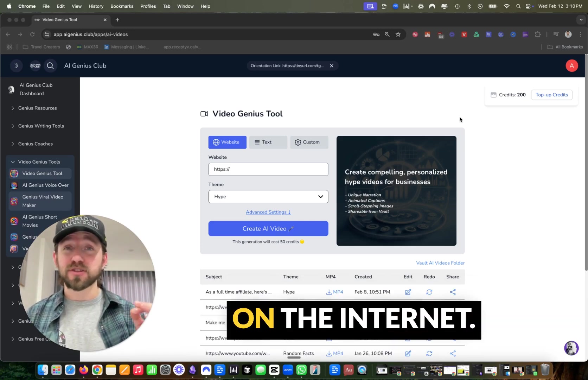The height and width of the screenshot is (380, 588).
Task: Dismiss the Orientation Link banner
Action: coord(331,66)
